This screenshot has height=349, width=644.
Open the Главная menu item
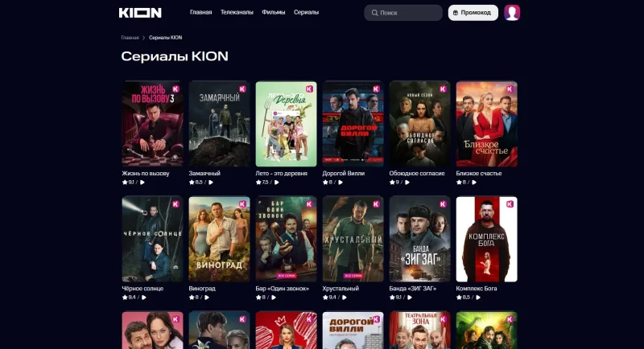[x=200, y=12]
